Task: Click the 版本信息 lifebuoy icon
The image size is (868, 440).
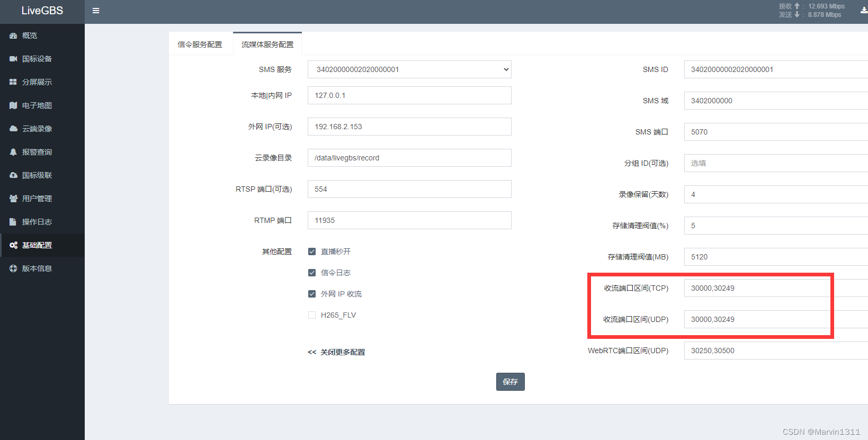Action: click(x=13, y=268)
